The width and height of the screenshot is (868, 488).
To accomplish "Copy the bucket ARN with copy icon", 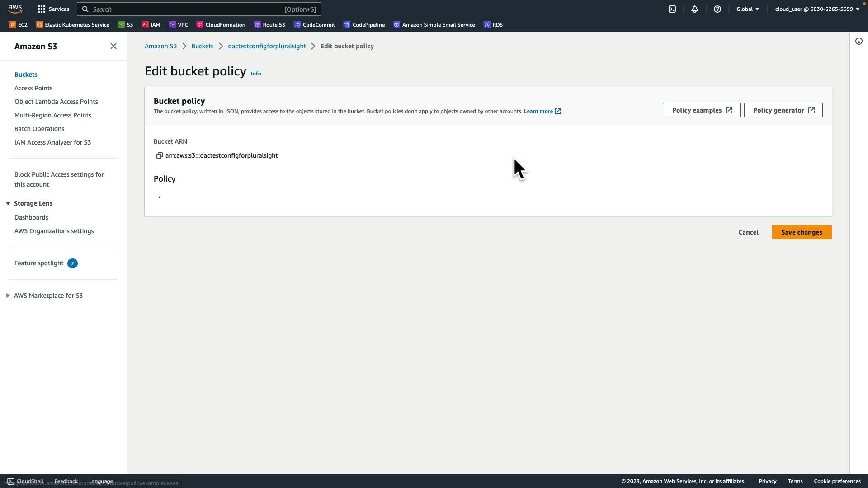I will click(x=159, y=155).
